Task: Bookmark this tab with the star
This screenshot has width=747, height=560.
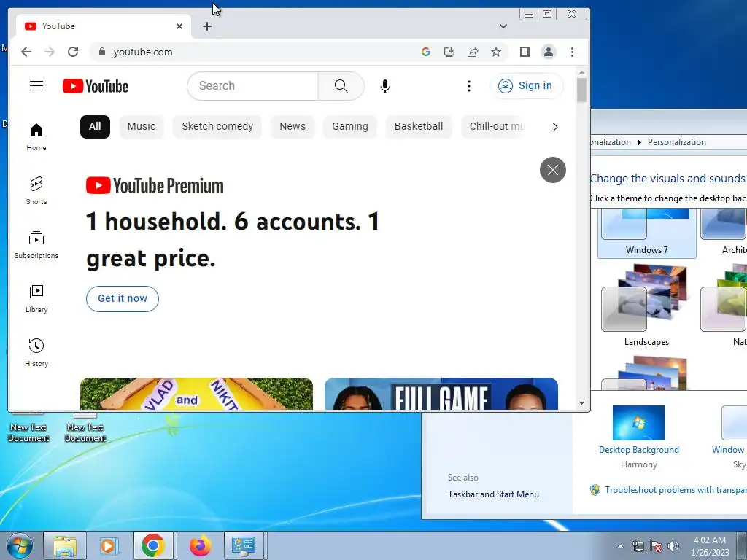Action: pos(496,52)
